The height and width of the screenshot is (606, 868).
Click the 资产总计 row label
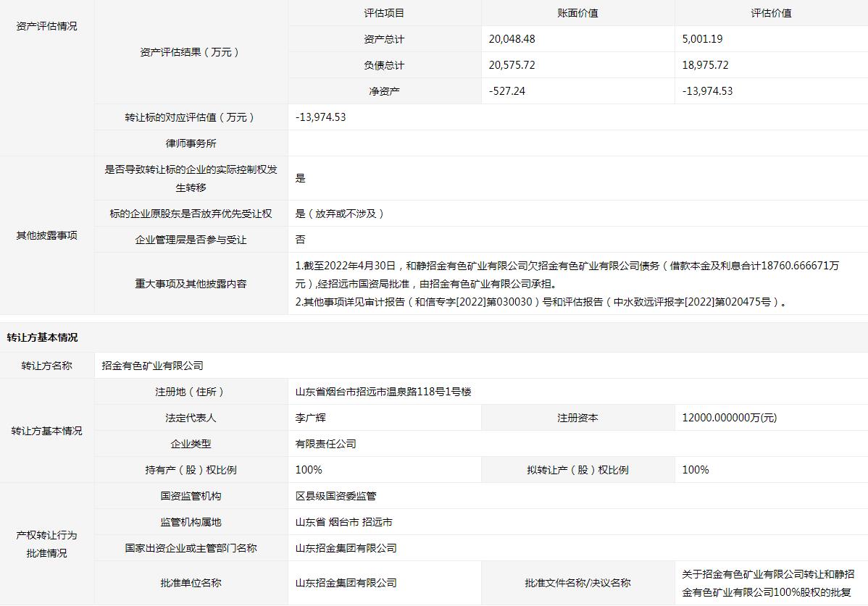click(384, 39)
